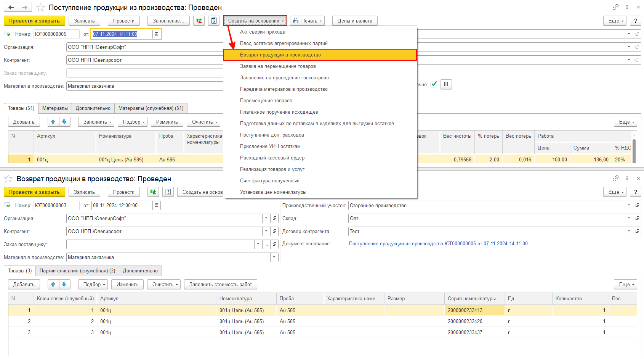Click Добавить above Товары (3) table
Screen dimensions: 644x359
tap(24, 284)
